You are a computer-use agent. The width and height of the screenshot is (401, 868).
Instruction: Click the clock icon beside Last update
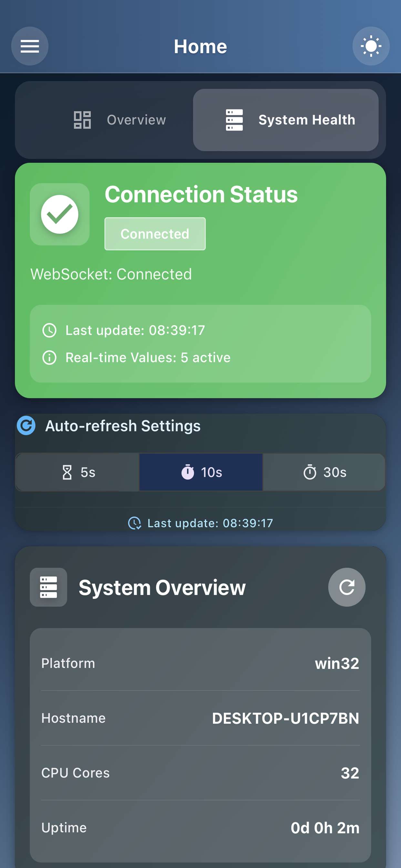[49, 331]
